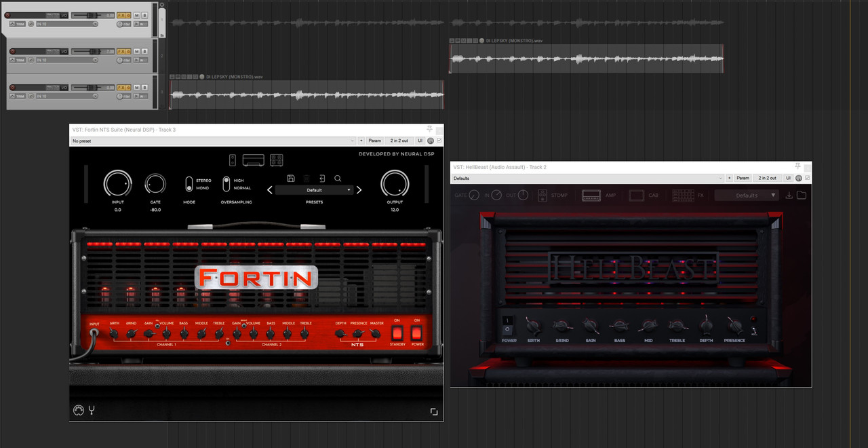Click track 3 volume fader
Viewport: 868px width, 448px height.
point(93,88)
